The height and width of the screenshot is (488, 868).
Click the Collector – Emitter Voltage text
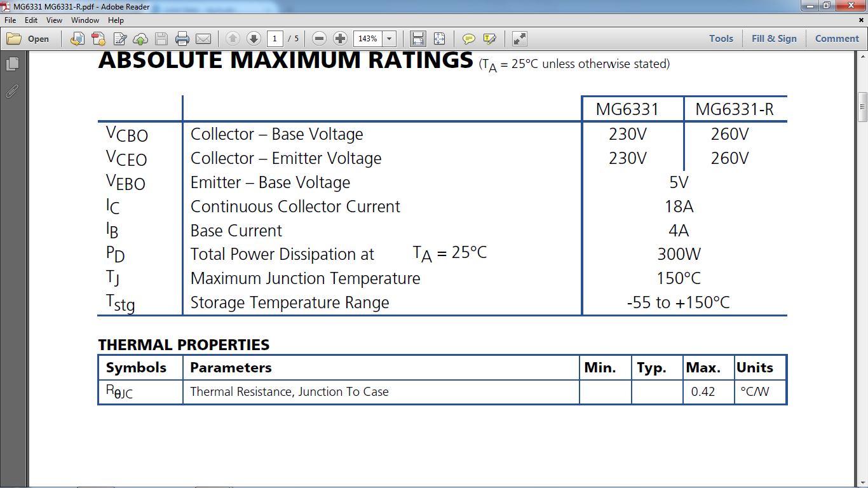point(286,158)
